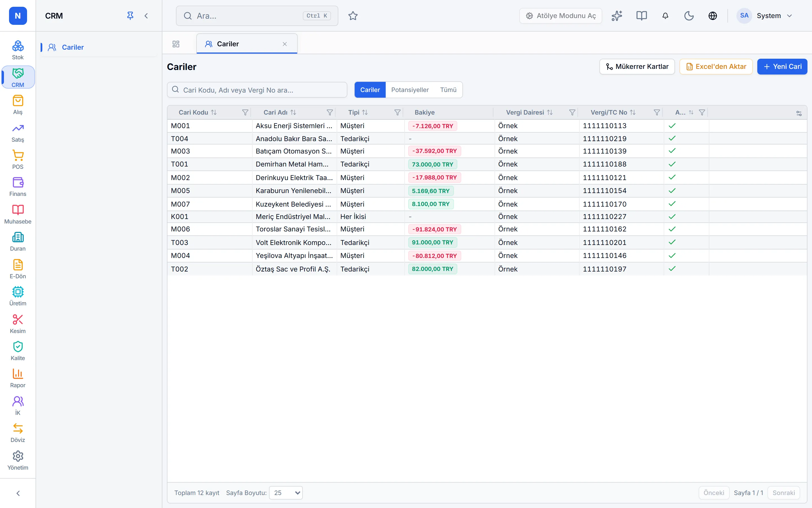
Task: Select Öztaş Sac ve Profil A.Ş.
Action: pyautogui.click(x=293, y=269)
